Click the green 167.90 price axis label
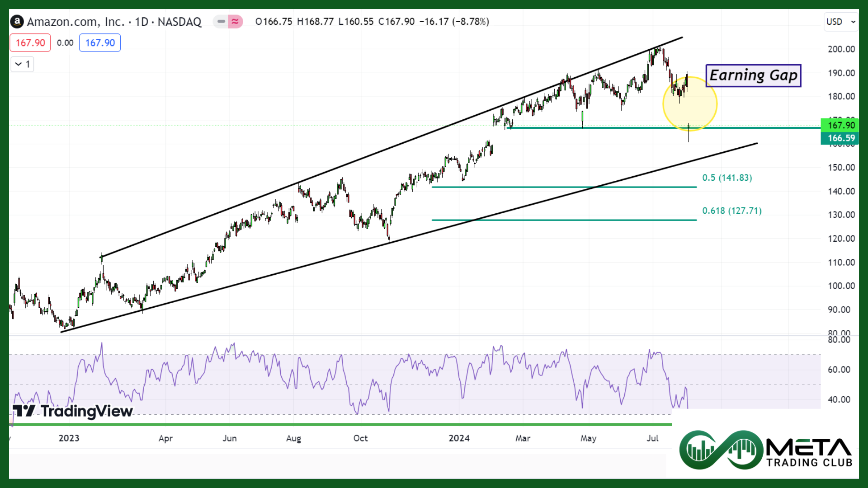Screen dimensions: 868x488 click(x=840, y=125)
